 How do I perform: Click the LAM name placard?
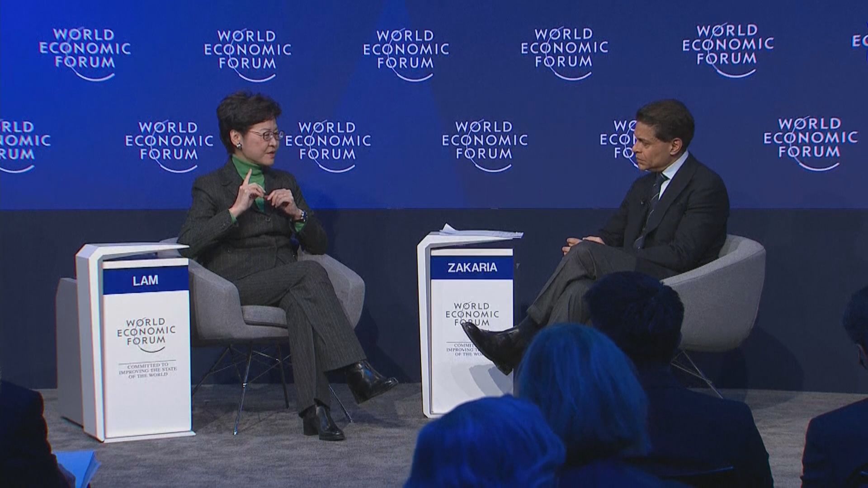point(145,280)
